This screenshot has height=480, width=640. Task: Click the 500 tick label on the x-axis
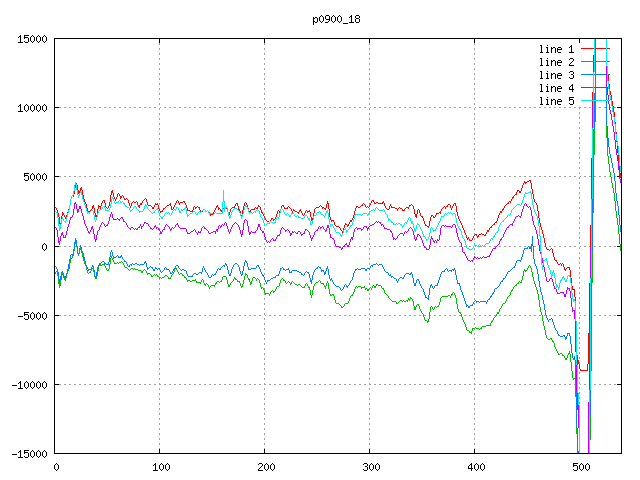(580, 467)
